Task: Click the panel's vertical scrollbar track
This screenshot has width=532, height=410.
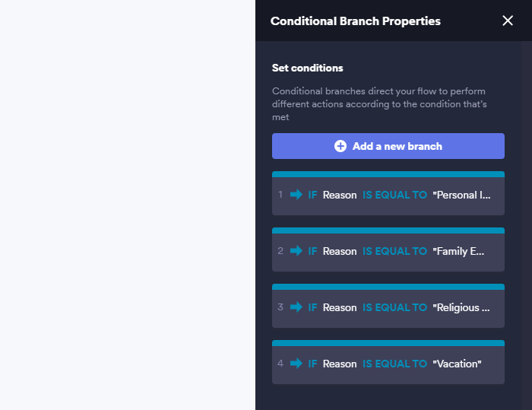Action: (526, 228)
